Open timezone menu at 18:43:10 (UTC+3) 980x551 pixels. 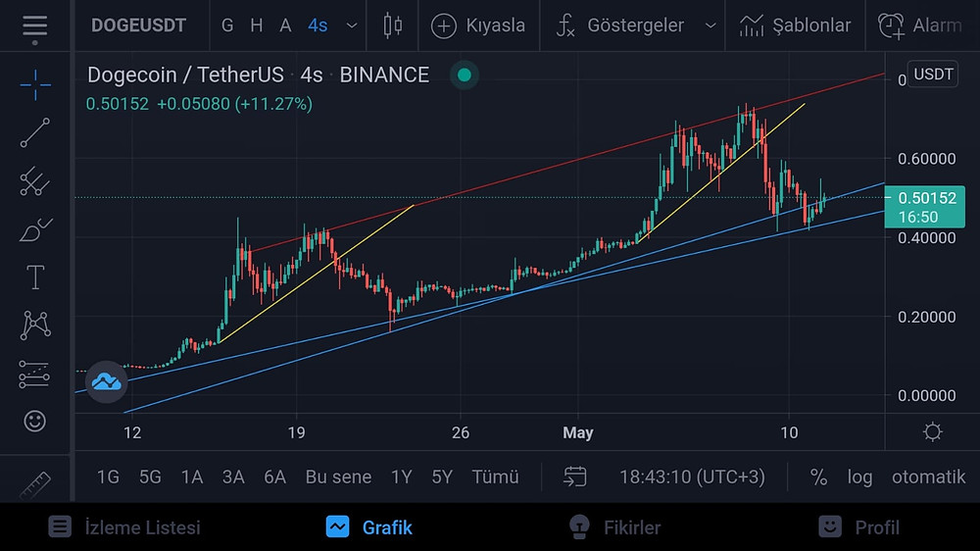692,477
